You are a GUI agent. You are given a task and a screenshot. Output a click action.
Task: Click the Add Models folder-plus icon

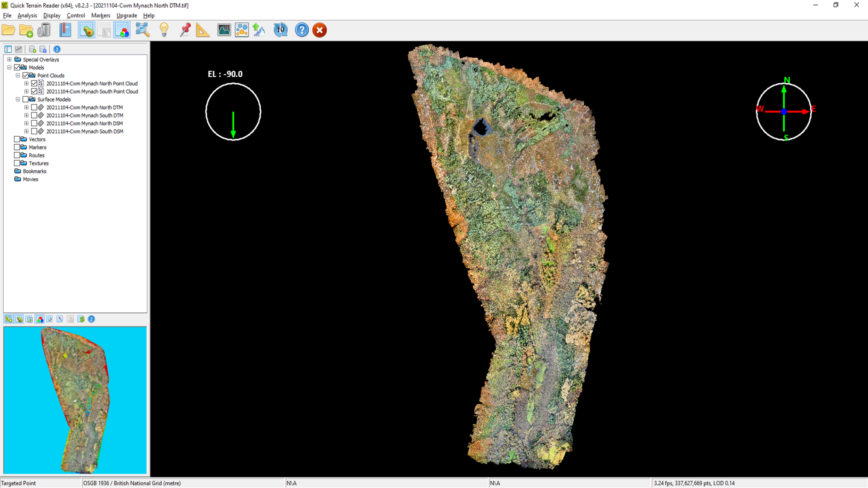coord(26,30)
